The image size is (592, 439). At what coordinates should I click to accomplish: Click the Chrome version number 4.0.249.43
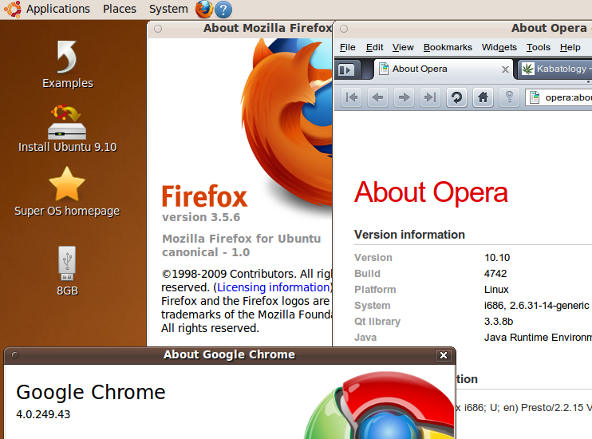(43, 414)
